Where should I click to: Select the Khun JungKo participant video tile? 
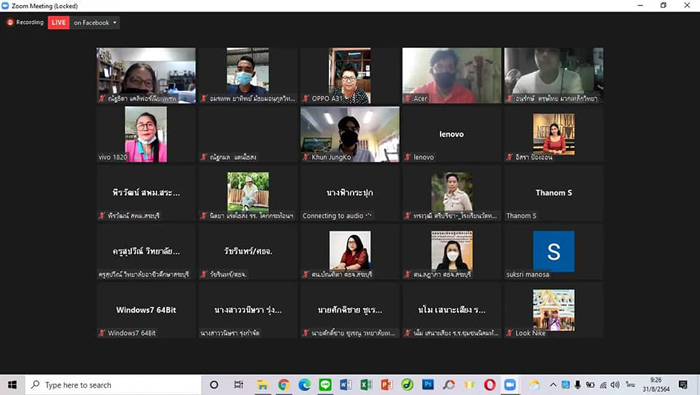click(350, 134)
